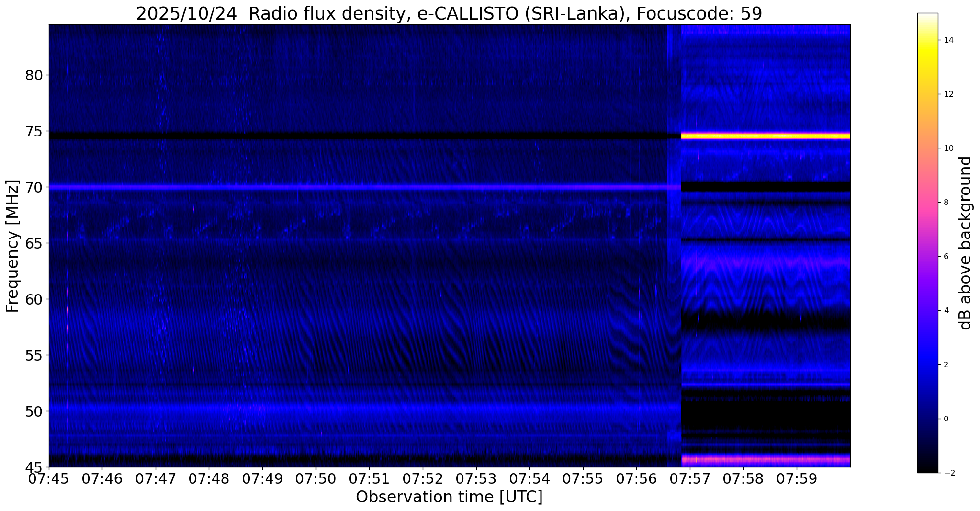The width and height of the screenshot is (980, 511).
Task: Click the colorbar tick label 12
Action: (948, 94)
